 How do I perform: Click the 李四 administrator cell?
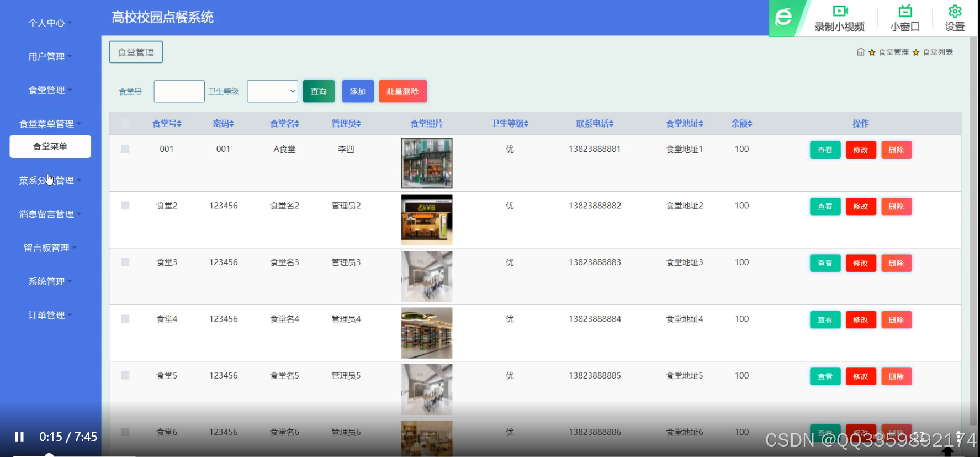tap(346, 149)
